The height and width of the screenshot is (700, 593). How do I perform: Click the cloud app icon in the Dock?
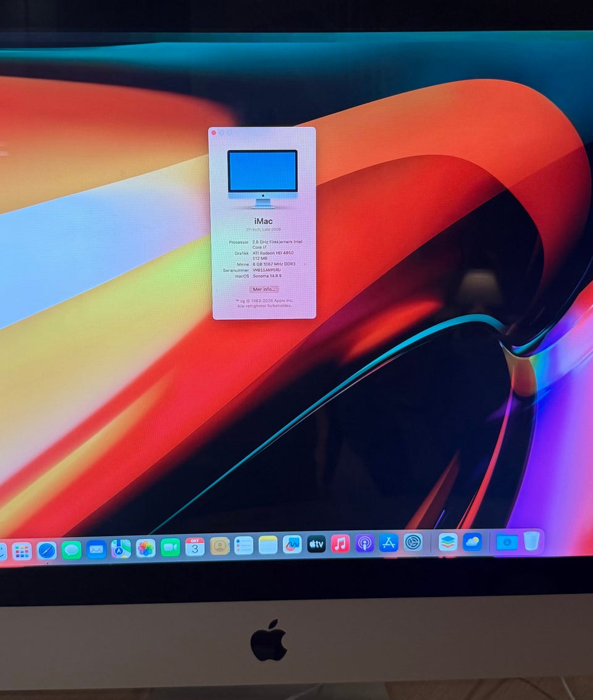[473, 542]
